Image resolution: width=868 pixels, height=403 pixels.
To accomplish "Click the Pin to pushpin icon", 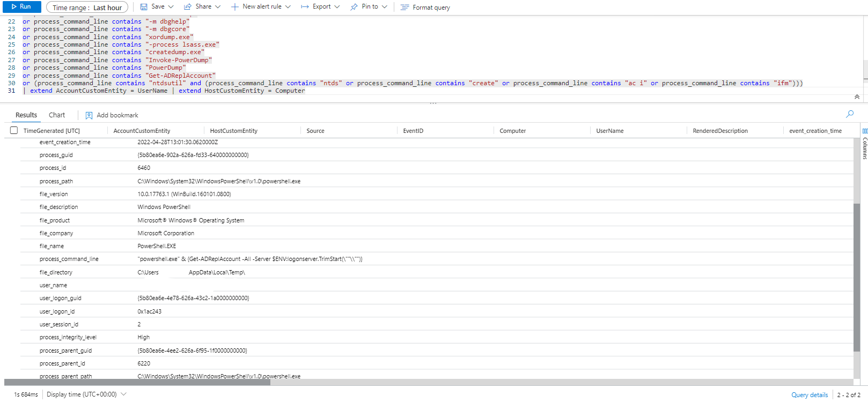I will point(354,7).
